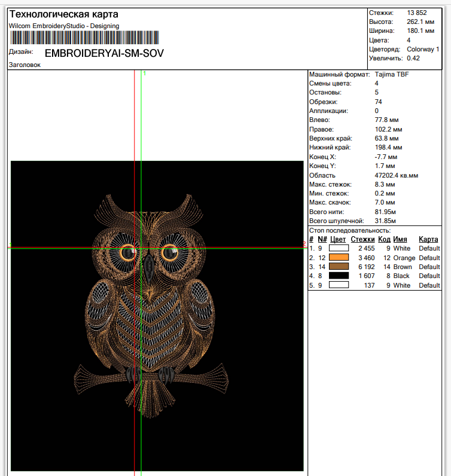Click the red marker 2 at right edge

304,244
